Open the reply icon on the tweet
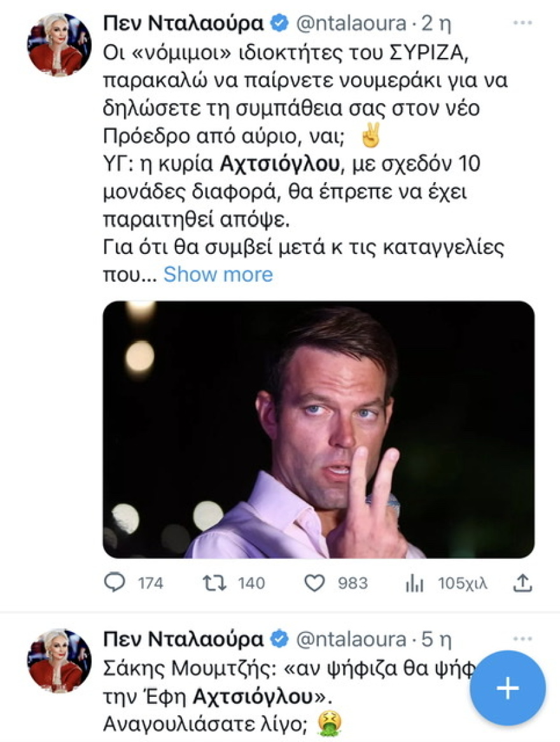This screenshot has height=742, width=560. tap(115, 582)
